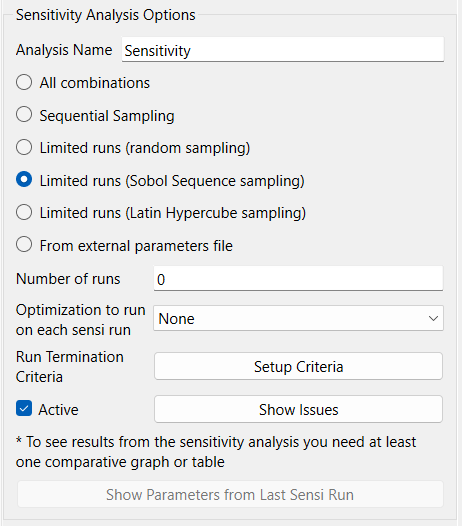Click the Sensitivity text in name field
The image size is (462, 526).
coord(157,51)
